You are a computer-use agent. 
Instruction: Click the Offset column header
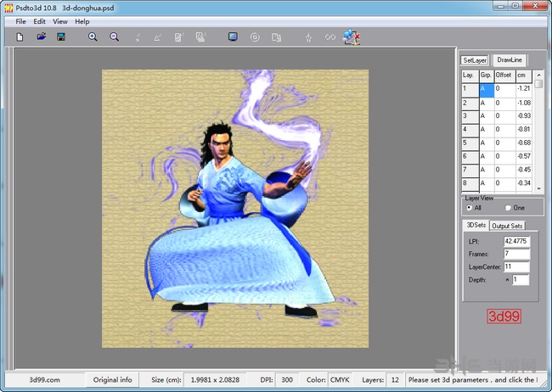(505, 76)
